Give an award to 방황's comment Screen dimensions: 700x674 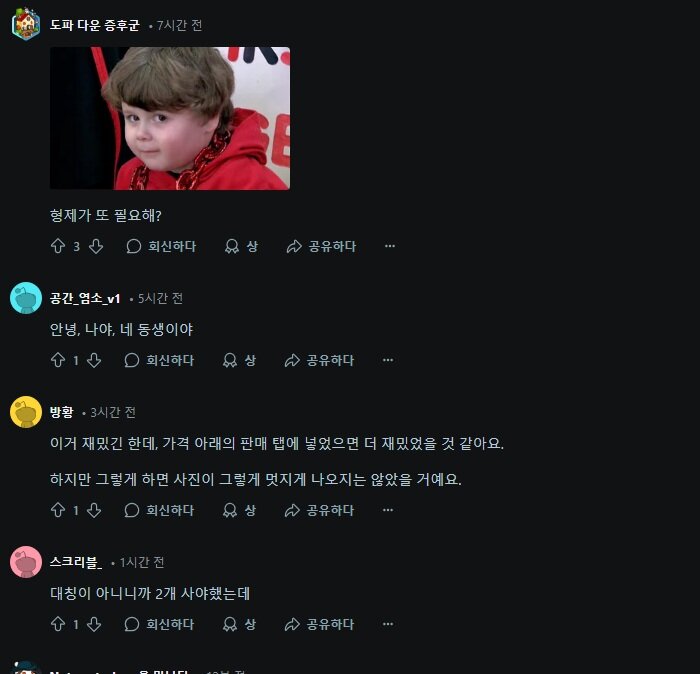[x=239, y=510]
